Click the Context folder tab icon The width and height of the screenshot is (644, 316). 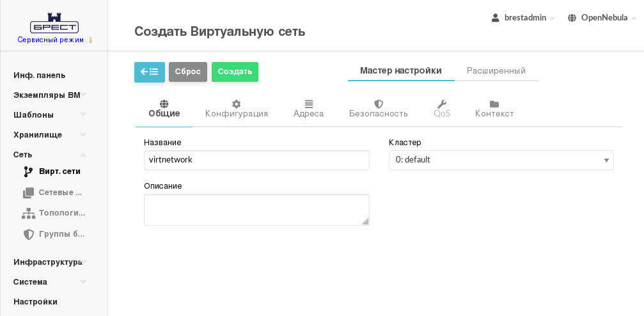[x=494, y=104]
